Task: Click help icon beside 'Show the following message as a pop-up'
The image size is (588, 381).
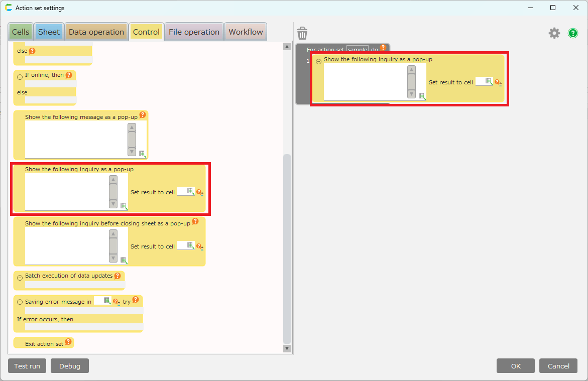Action: pos(143,115)
